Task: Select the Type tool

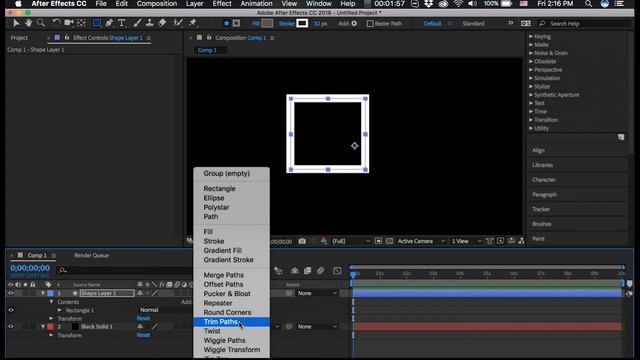Action: tap(122, 23)
